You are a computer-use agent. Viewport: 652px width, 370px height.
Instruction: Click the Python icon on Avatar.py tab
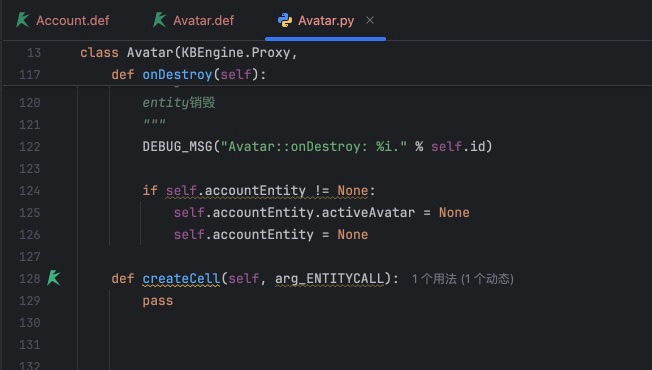tap(285, 20)
